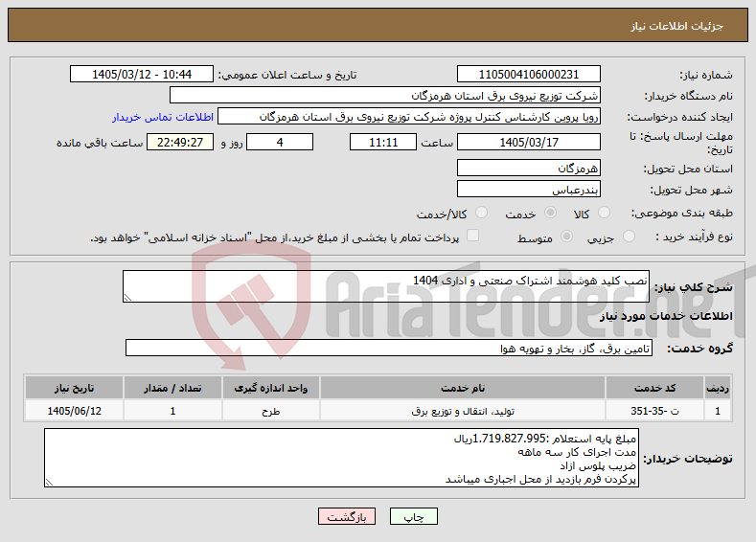Image resolution: width=756 pixels, height=542 pixels.
Task: Click the deadline time field 11:11
Action: 383,142
